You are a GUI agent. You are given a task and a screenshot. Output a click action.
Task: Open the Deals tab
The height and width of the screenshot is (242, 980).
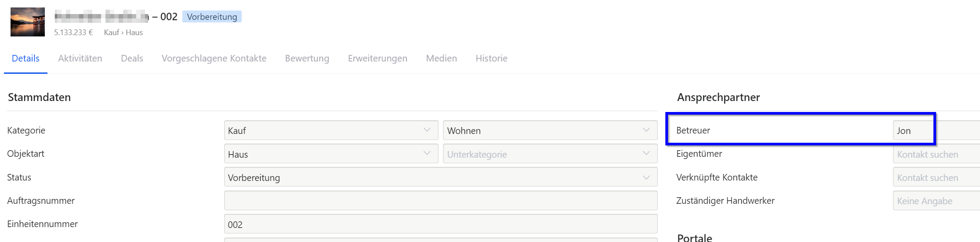132,58
